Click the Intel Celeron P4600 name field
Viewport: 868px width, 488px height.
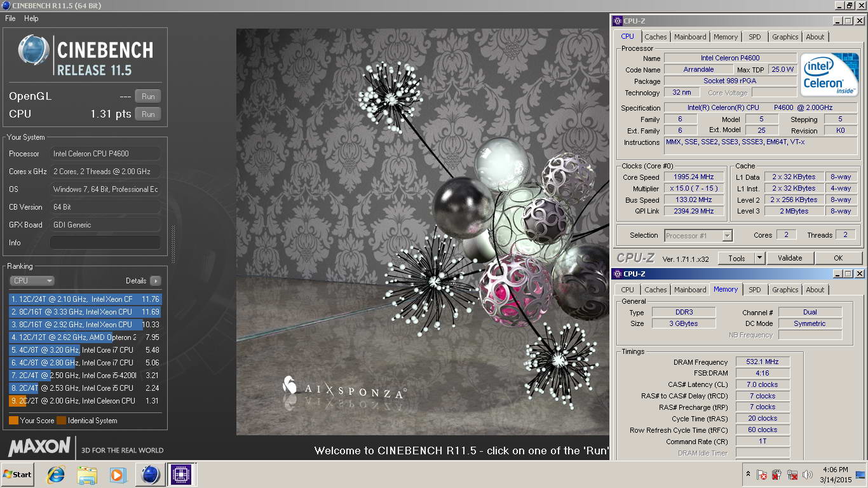point(730,58)
